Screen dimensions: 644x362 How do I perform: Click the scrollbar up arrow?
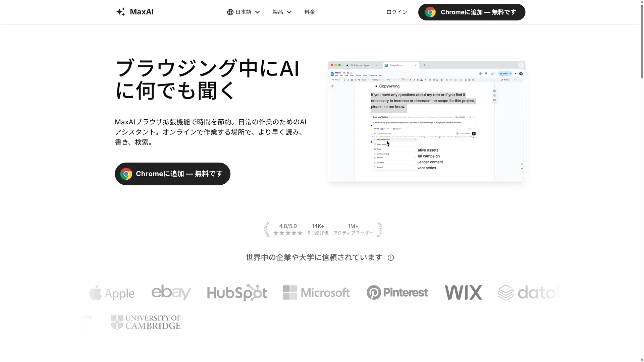642,2
